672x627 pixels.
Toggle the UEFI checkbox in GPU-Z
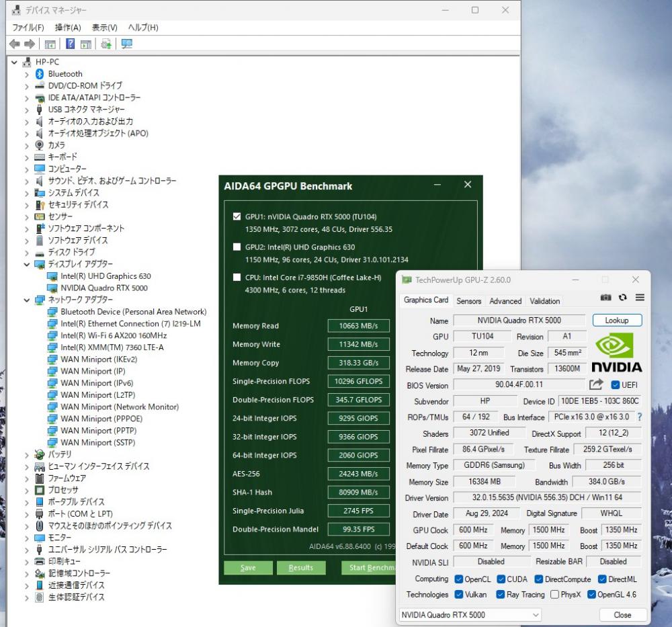[x=616, y=385]
